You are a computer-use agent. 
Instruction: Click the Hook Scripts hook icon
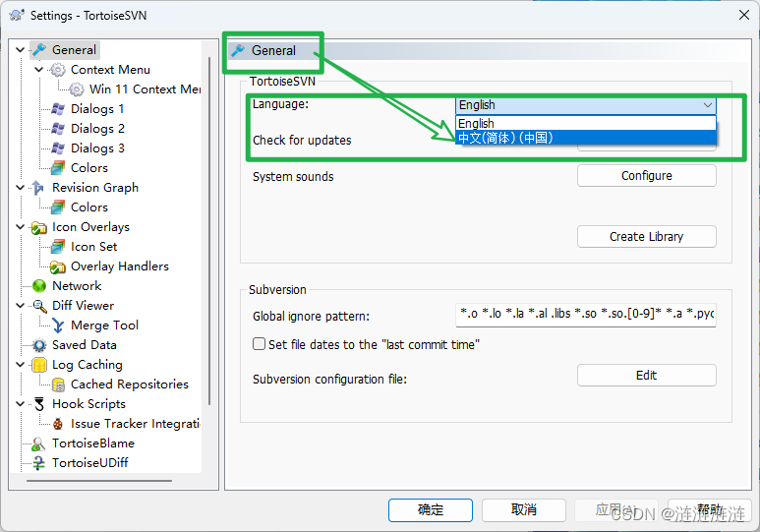click(38, 404)
